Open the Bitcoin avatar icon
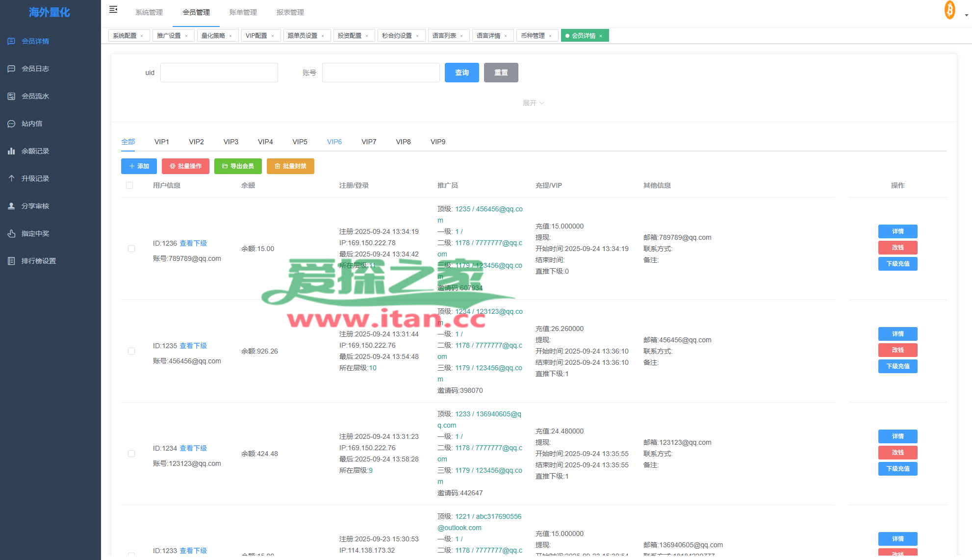The width and height of the screenshot is (972, 560). [x=949, y=10]
